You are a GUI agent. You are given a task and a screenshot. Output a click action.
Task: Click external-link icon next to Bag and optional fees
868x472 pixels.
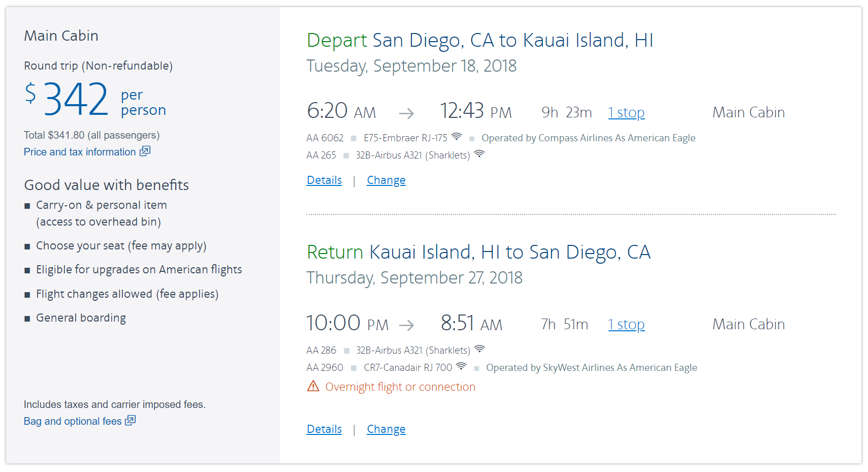point(131,421)
